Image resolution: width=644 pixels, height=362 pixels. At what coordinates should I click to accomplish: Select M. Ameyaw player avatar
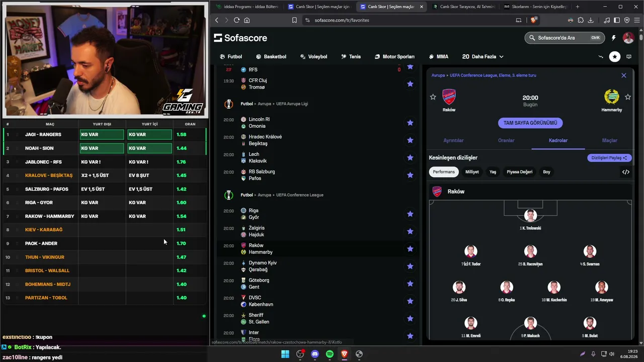tap(602, 287)
